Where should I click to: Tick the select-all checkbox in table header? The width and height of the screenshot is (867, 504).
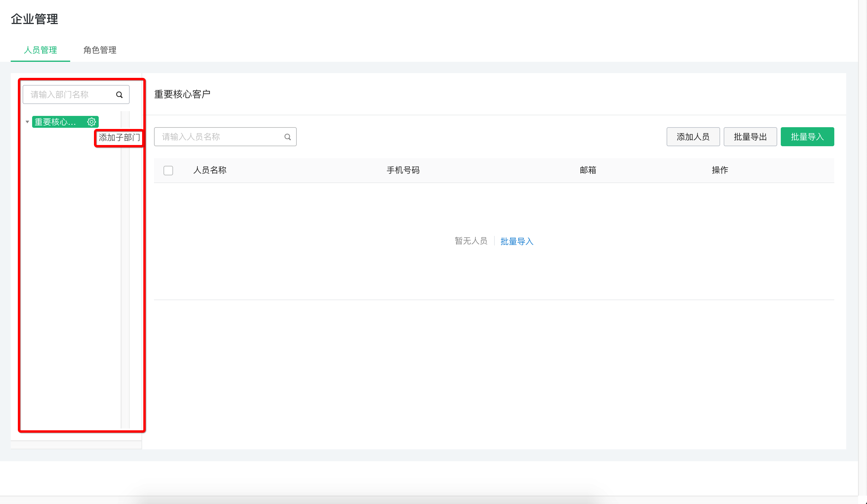pyautogui.click(x=168, y=171)
